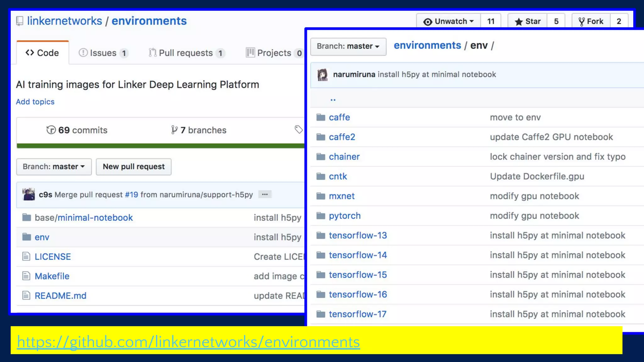This screenshot has height=362, width=644.
Task: Click the 'Update Dockerfile.gpu' commit message
Action: point(537,177)
